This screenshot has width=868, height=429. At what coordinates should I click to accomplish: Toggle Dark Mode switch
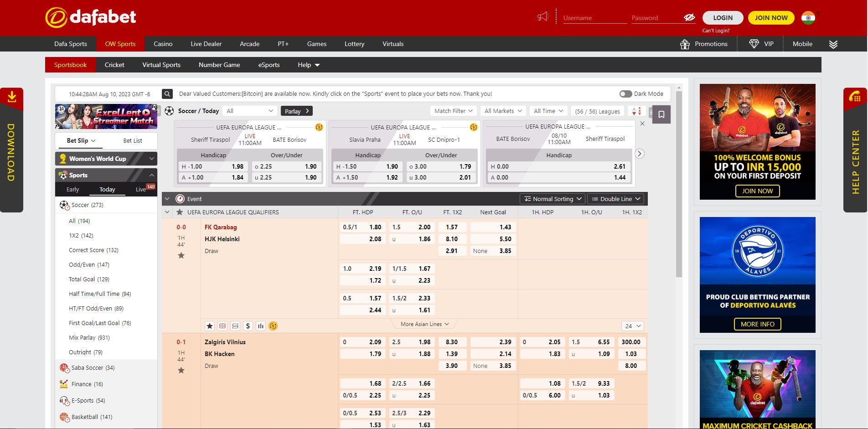(x=625, y=94)
